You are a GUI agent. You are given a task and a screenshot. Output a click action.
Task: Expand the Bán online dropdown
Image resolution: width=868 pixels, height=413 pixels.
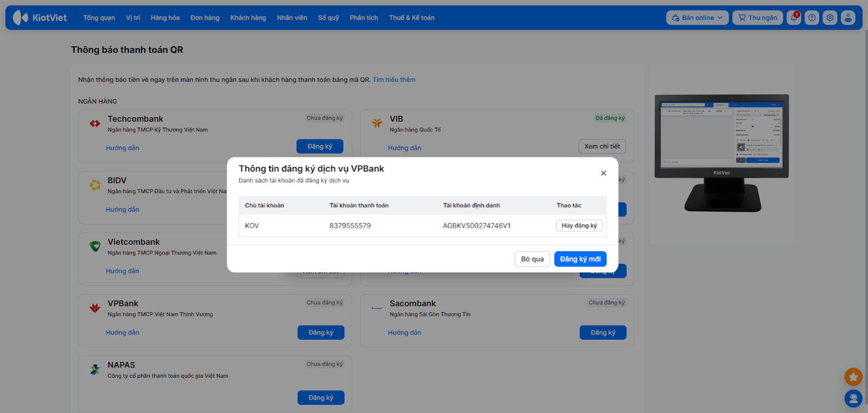pos(698,18)
